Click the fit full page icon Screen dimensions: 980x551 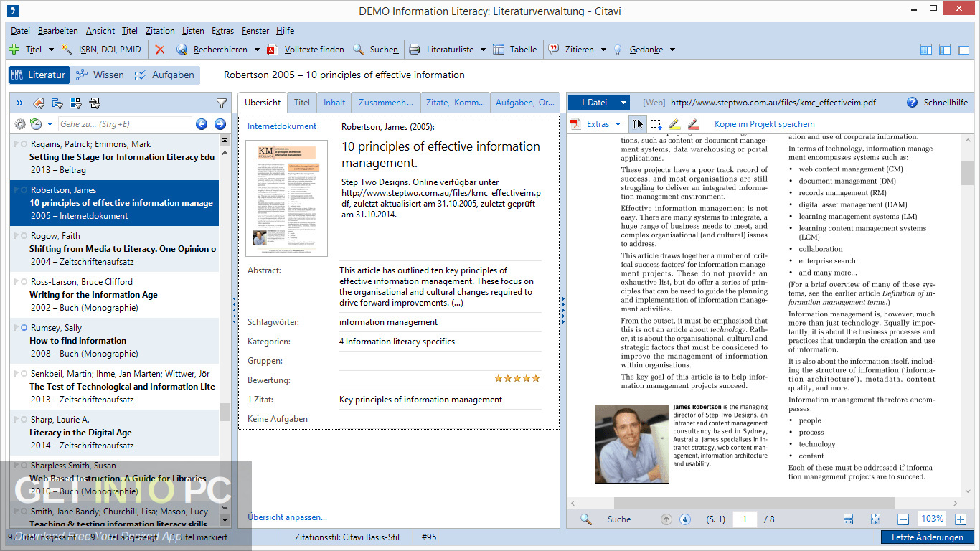coord(875,519)
